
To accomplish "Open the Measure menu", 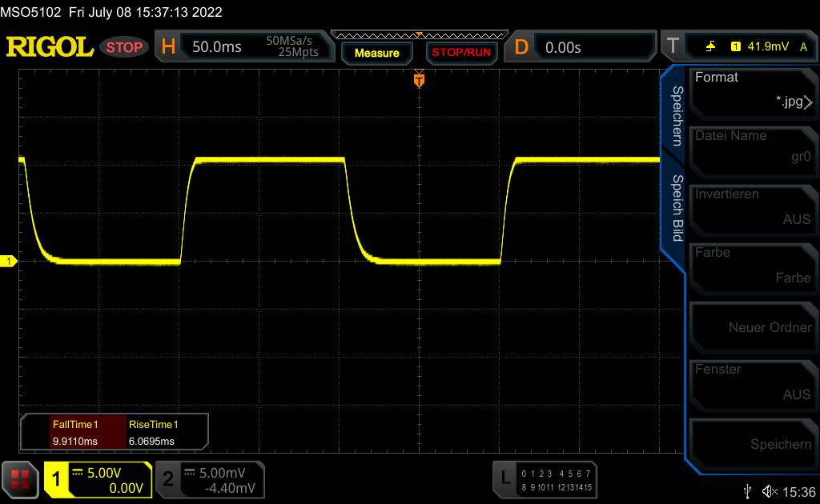I will (x=377, y=53).
